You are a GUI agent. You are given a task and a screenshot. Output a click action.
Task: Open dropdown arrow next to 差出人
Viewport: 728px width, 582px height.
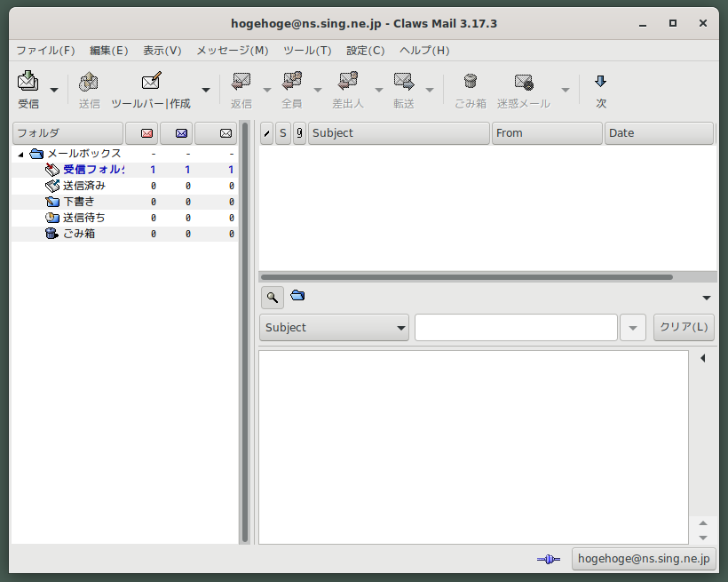pos(379,90)
